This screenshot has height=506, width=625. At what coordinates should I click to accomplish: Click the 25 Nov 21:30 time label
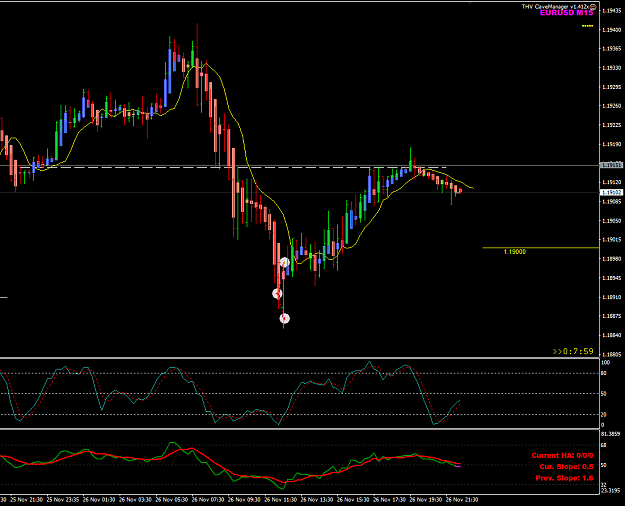[x=27, y=500]
